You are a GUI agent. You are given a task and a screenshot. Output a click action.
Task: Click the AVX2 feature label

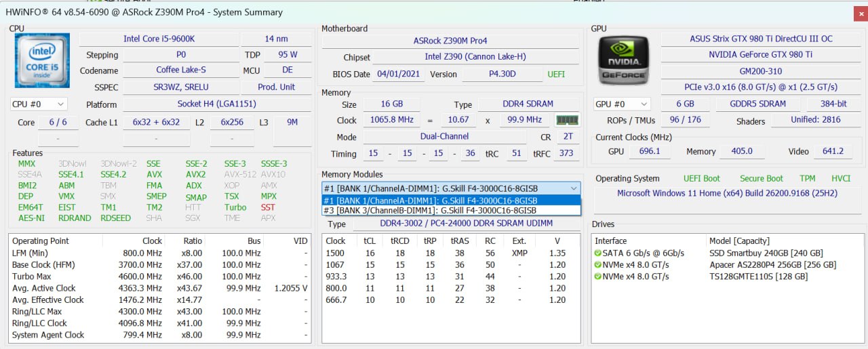point(195,175)
